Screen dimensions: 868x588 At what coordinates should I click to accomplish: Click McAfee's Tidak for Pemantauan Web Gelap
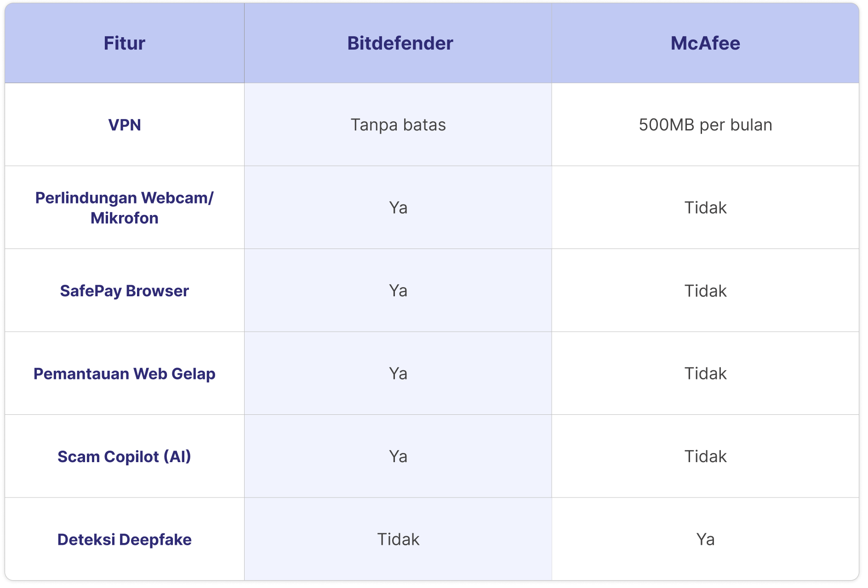[705, 373]
